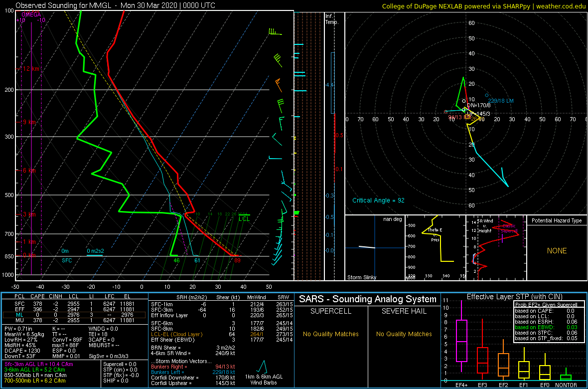This screenshot has height=389, width=588.
Task: Click the DN=170/8 hodograph label
Action: (x=478, y=106)
